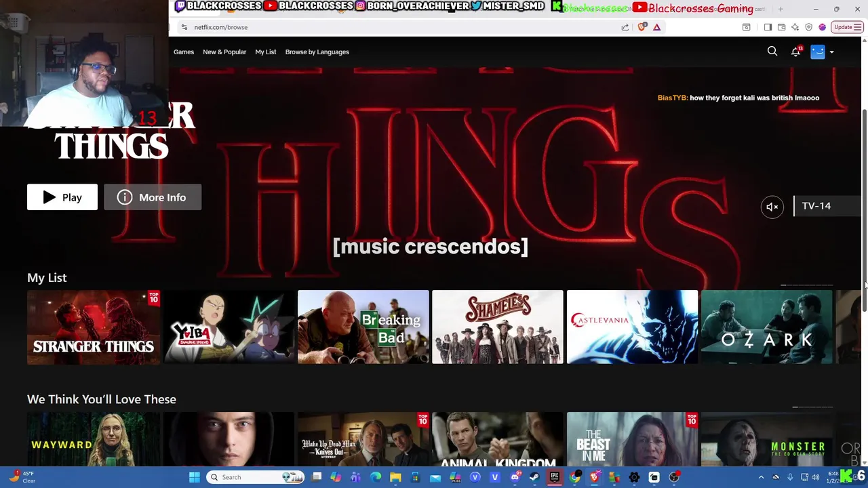Screen dimensions: 868x488
Task: Select the Shameless thumbnail
Action: click(x=498, y=327)
